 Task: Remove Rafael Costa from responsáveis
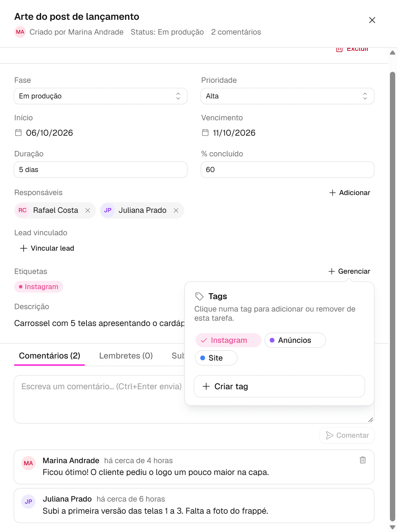pos(88,210)
